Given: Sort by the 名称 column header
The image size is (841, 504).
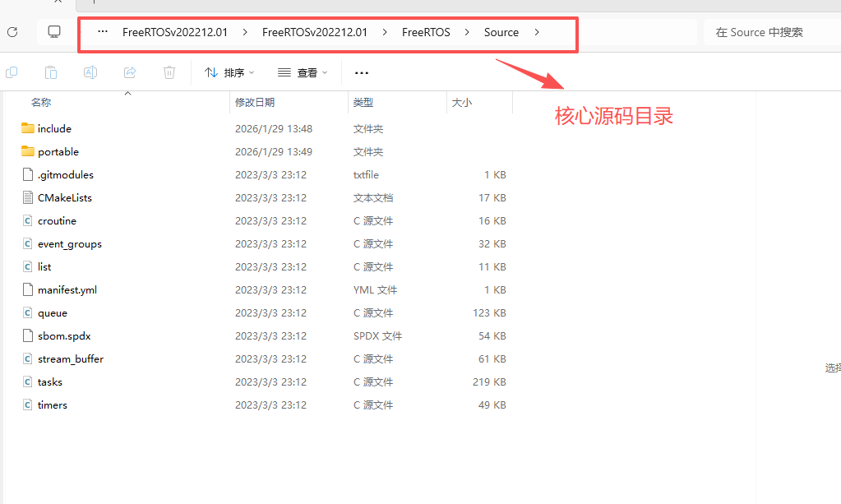Looking at the screenshot, I should point(41,103).
